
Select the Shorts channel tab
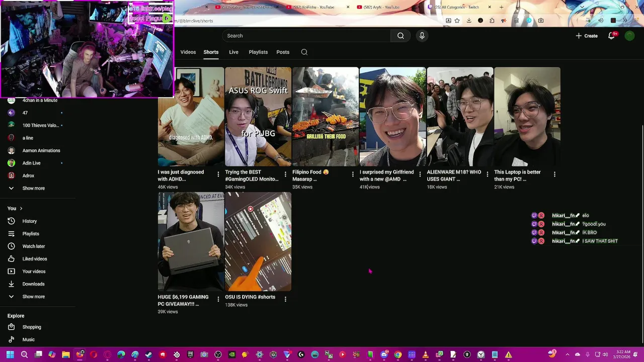pos(211,52)
